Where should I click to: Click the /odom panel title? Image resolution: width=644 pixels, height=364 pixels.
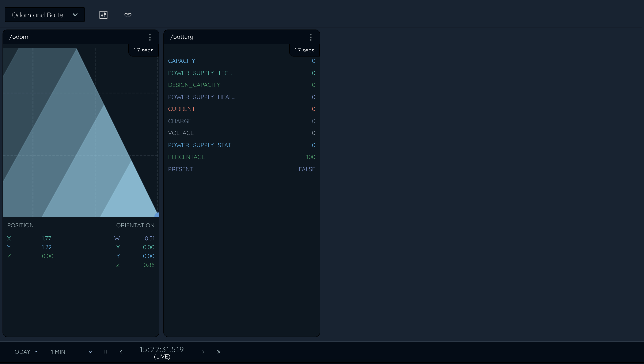[19, 37]
